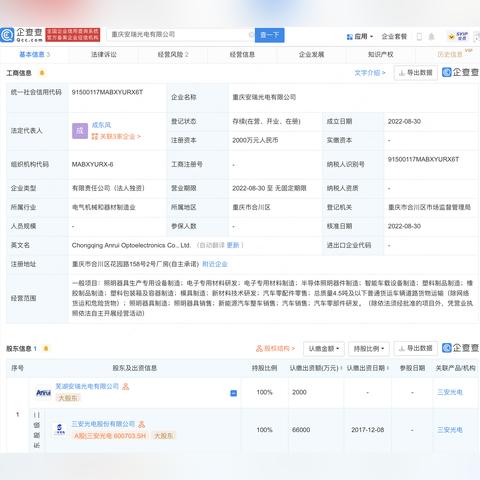Screen dimensions: 480x480
Task: Open the 三安光电 link in the 芜湖安瑞光电 row
Action: coord(450,392)
